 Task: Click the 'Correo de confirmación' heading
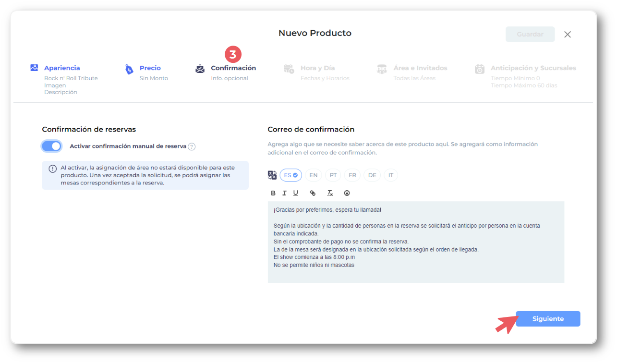coord(311,129)
